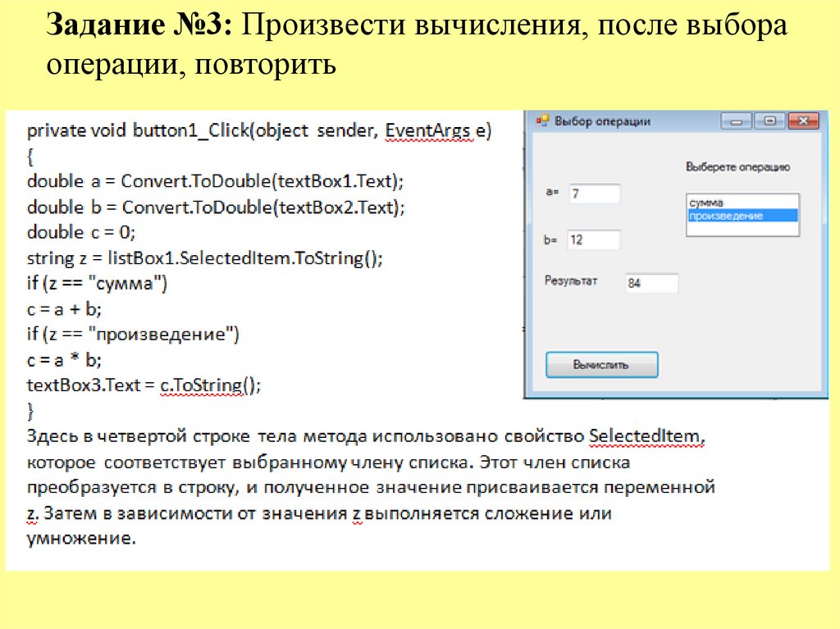Click the 'double c = 0;' code line
840x629 pixels.
tap(81, 232)
